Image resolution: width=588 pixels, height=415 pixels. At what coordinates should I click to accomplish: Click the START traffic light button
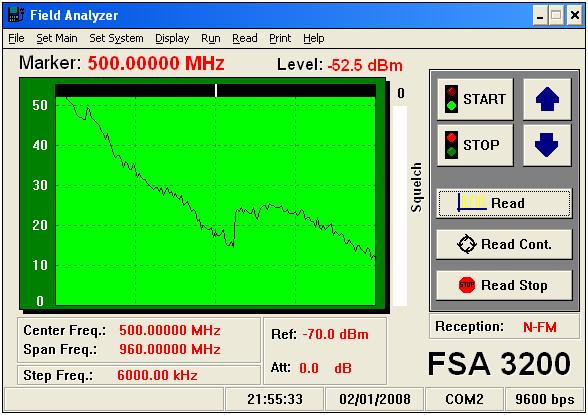pyautogui.click(x=475, y=99)
